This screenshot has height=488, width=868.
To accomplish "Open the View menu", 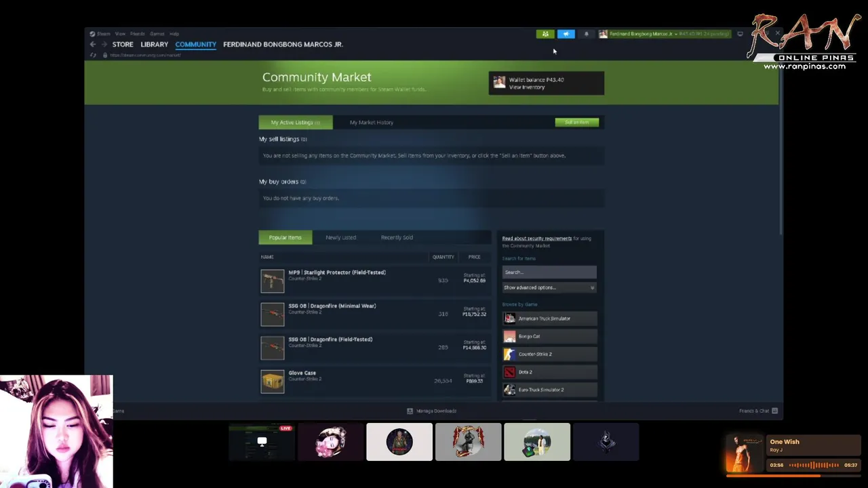I will point(120,33).
